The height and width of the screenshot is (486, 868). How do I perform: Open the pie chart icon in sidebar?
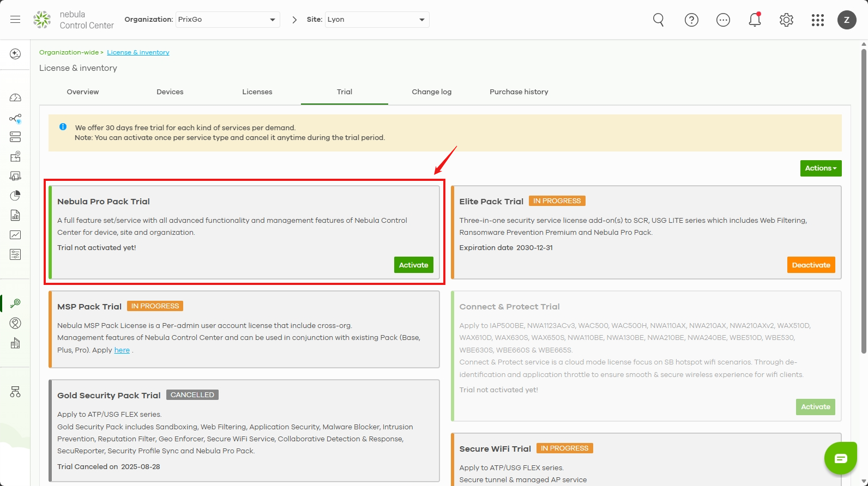pyautogui.click(x=15, y=196)
